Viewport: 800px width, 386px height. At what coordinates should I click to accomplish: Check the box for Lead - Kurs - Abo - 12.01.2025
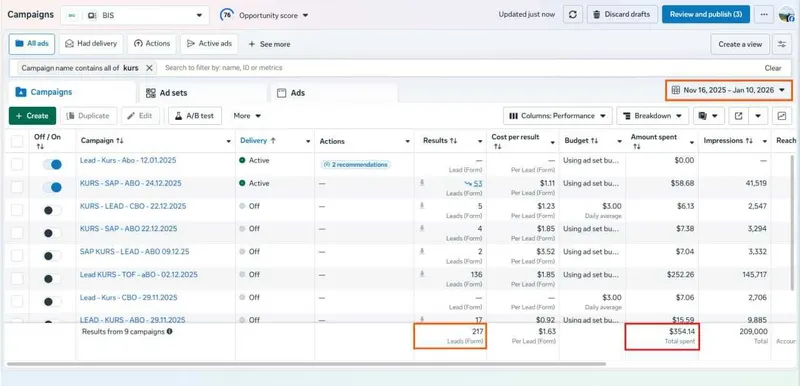click(x=17, y=164)
